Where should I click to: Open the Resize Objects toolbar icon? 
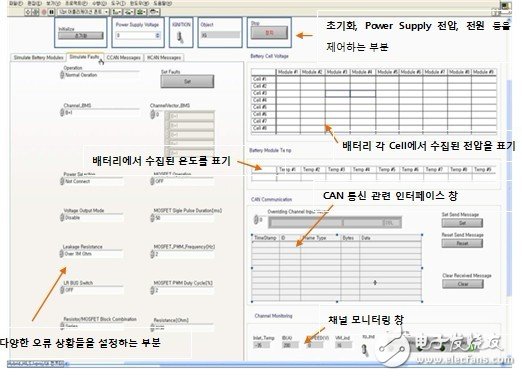click(x=141, y=12)
